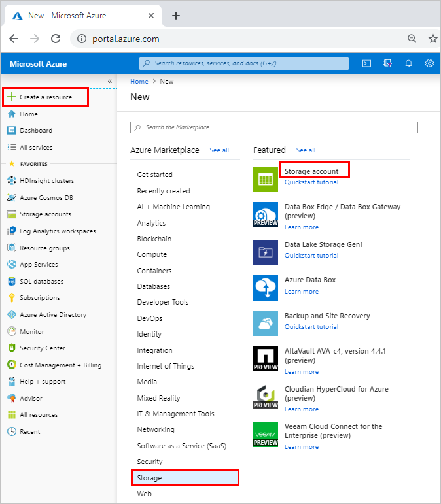Click the green Storage account icon
Viewport: 441px width, 504px height.
tap(266, 179)
